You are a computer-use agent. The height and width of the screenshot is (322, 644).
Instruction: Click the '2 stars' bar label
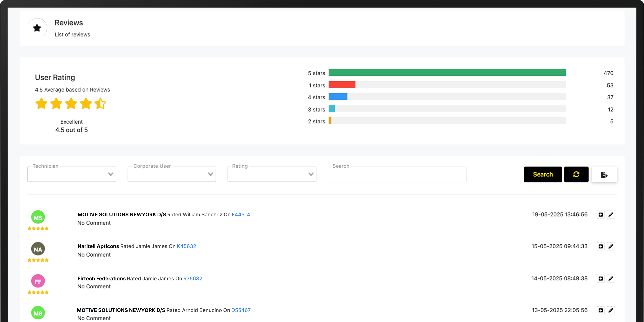click(x=316, y=121)
